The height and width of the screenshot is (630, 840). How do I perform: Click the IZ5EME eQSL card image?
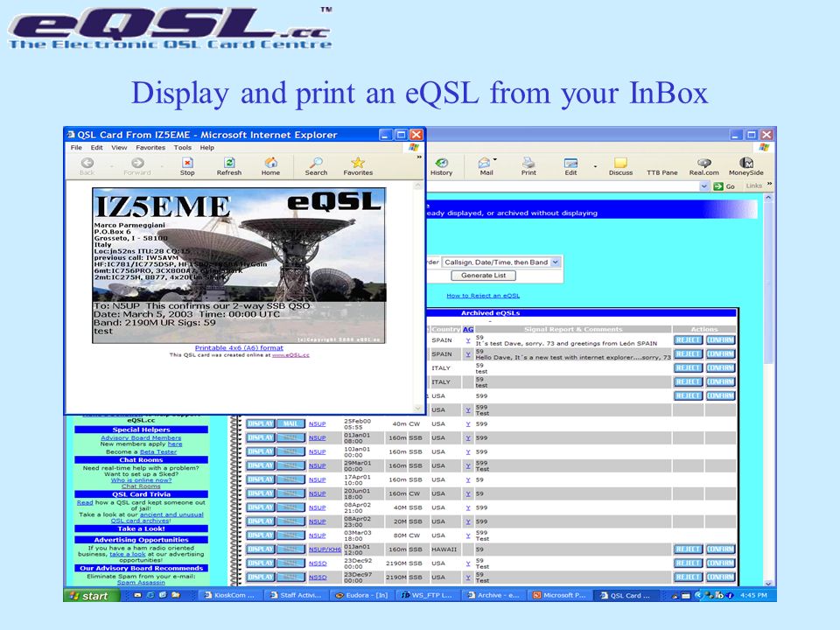(239, 265)
